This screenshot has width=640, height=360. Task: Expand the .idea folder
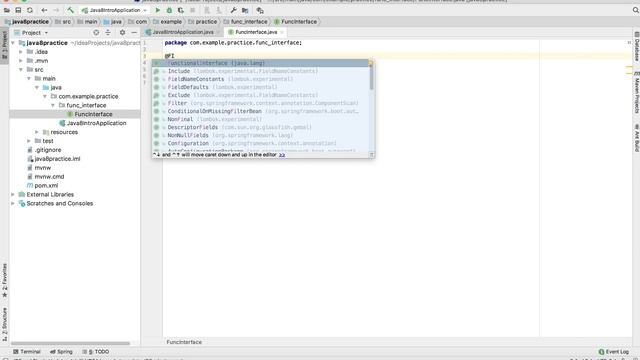[21, 52]
